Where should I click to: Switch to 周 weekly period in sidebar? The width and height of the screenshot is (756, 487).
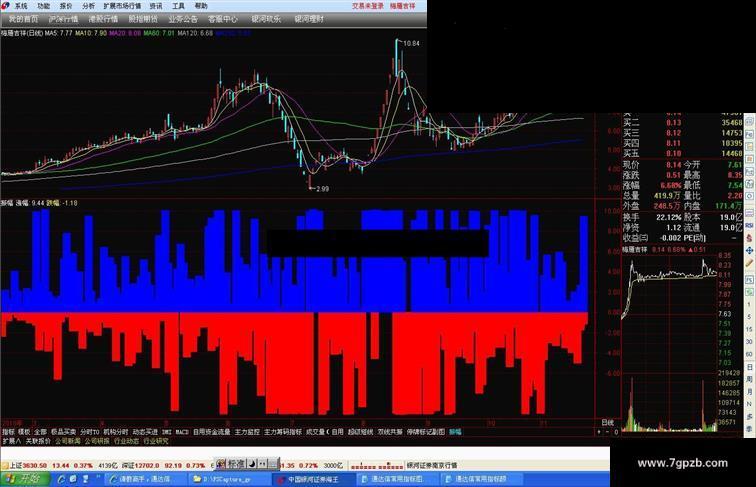(749, 379)
